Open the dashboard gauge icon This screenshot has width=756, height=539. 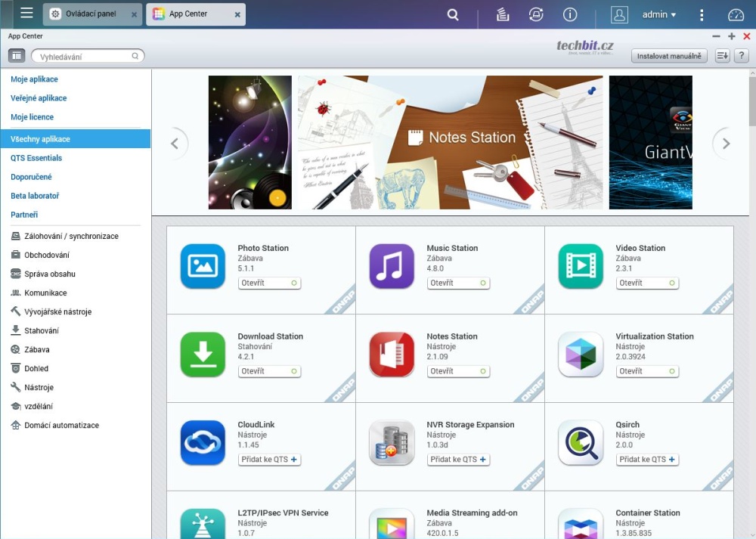click(736, 14)
